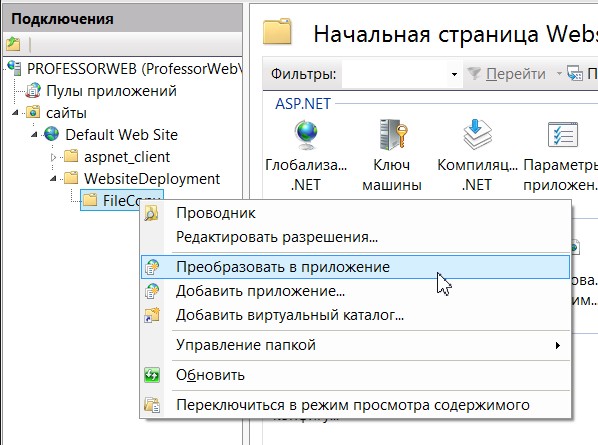Click the Default Web Site globe icon
The image size is (598, 445).
pos(51,134)
